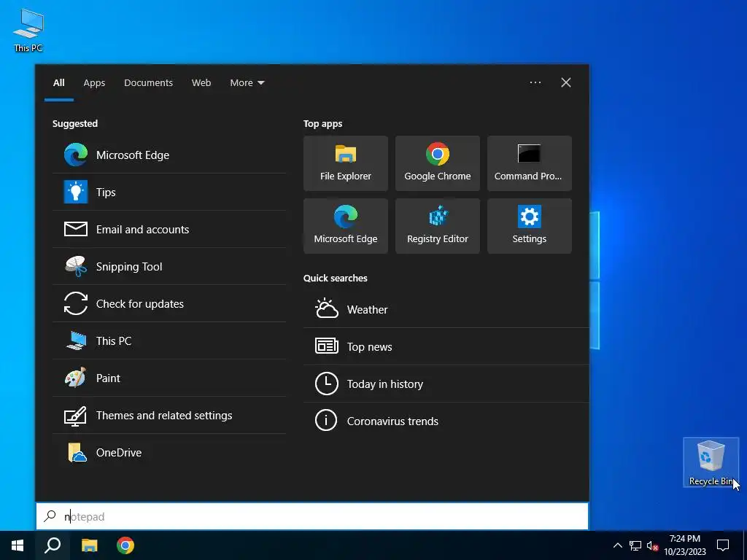Close the search panel
The height and width of the screenshot is (560, 747).
click(x=566, y=82)
